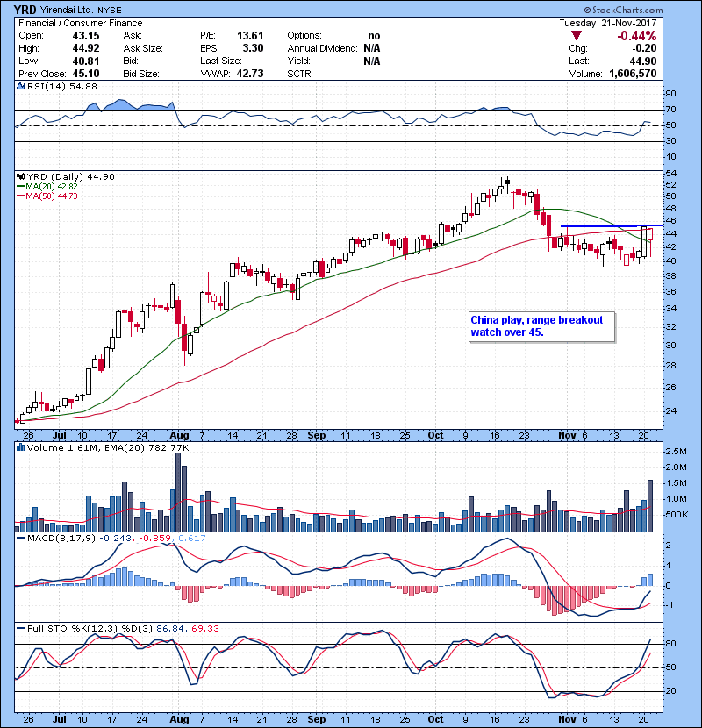Click the -0.44% percent change value

[x=636, y=36]
